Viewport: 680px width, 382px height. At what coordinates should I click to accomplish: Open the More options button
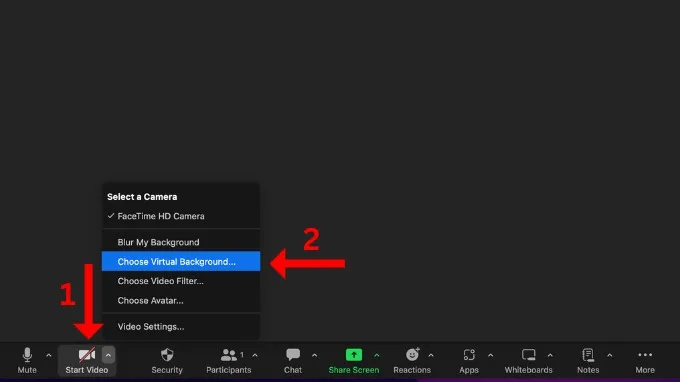(x=645, y=360)
